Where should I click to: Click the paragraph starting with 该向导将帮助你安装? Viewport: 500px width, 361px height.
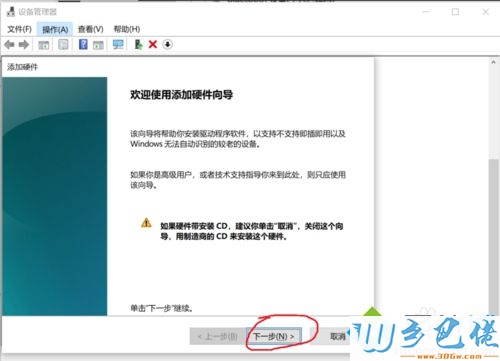(x=238, y=139)
